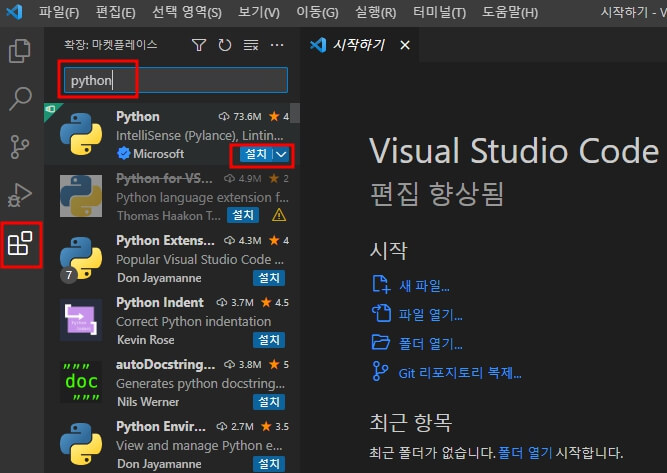
Task: Open the 보기(V) menu
Action: coord(259,12)
